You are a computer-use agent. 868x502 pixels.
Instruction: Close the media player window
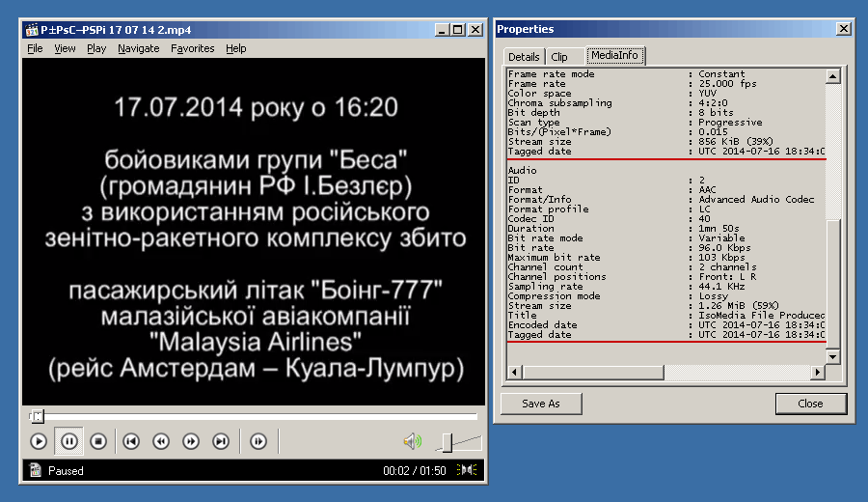[x=475, y=30]
